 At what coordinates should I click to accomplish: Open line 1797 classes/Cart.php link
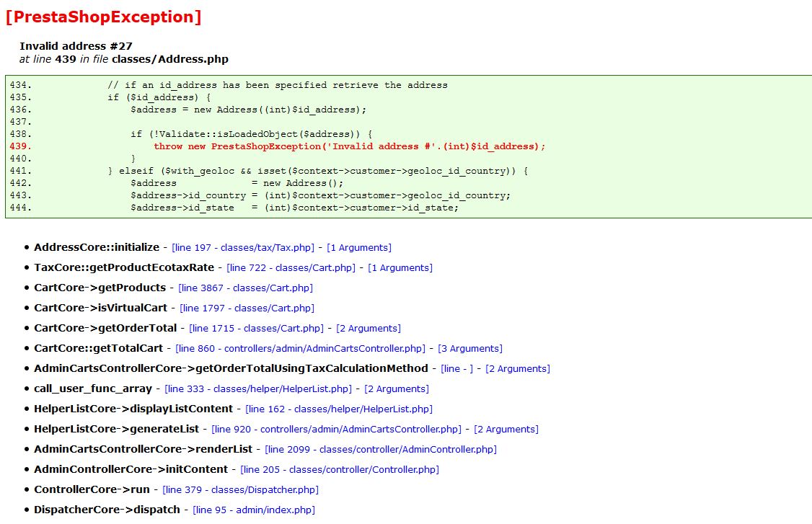(x=247, y=308)
